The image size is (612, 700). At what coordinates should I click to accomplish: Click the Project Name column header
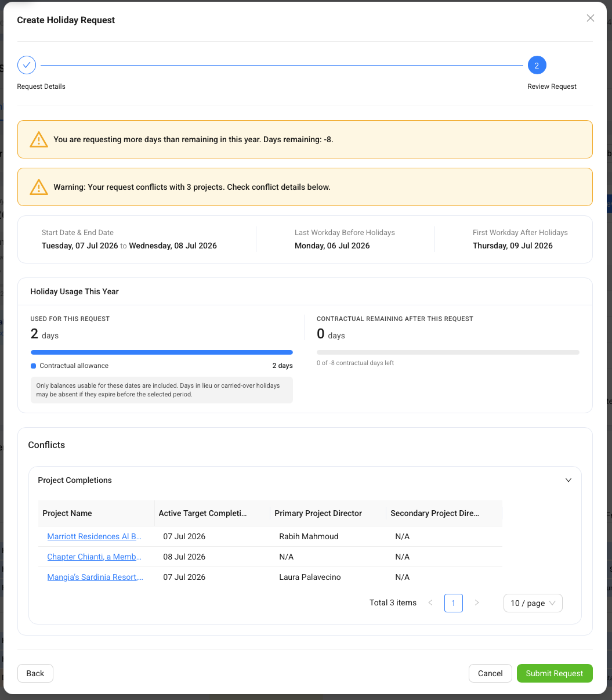click(x=96, y=513)
